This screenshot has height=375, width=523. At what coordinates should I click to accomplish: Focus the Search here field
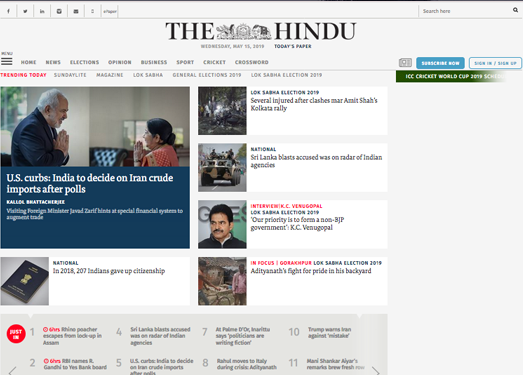click(465, 11)
